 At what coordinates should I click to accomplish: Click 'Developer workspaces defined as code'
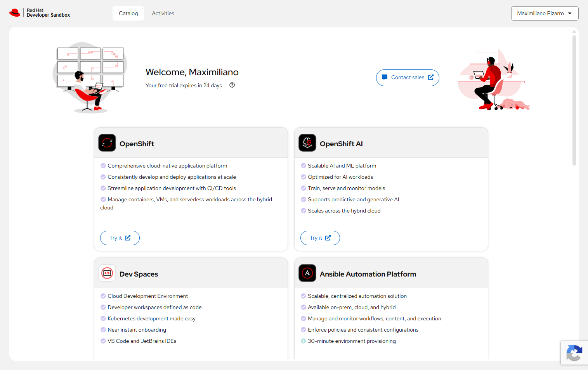point(154,307)
